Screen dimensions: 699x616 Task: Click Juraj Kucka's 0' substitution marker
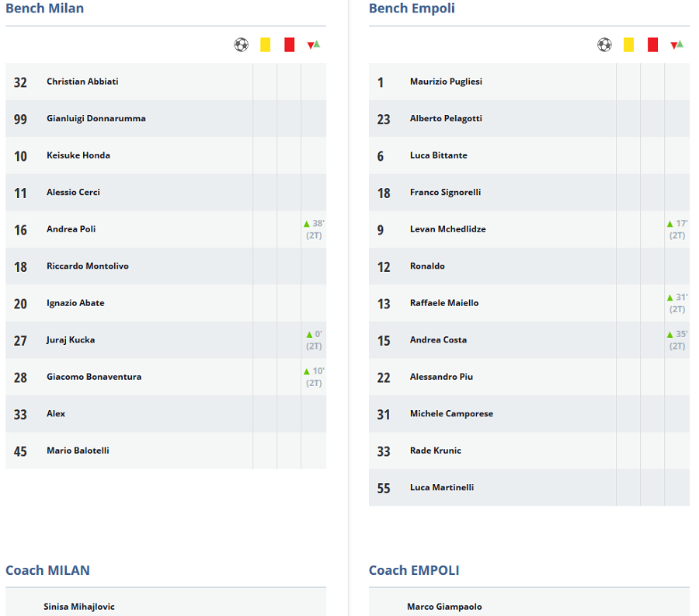314,340
